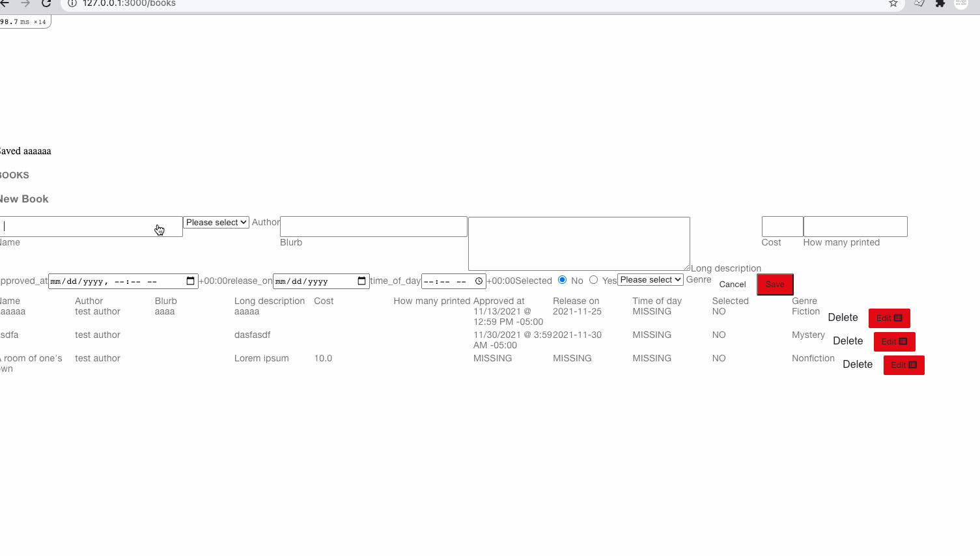Open the Genre Please select dropdown
This screenshot has width=980, height=556.
coord(650,280)
